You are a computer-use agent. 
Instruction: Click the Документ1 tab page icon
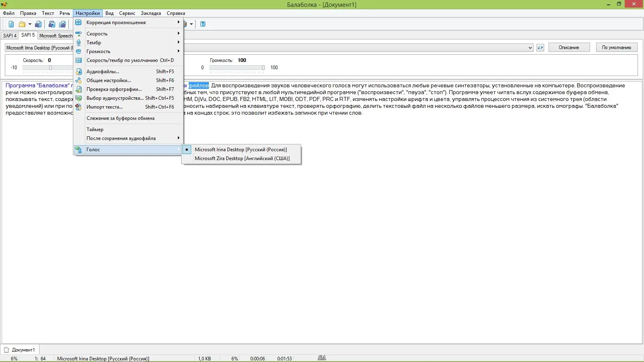pyautogui.click(x=6, y=350)
